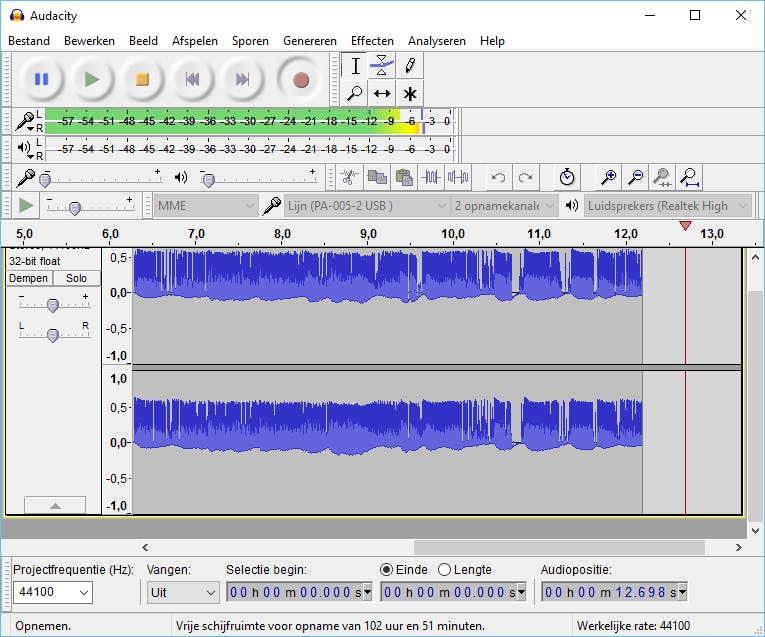Toggle Dempen on the track
The height and width of the screenshot is (637, 765).
coord(29,278)
